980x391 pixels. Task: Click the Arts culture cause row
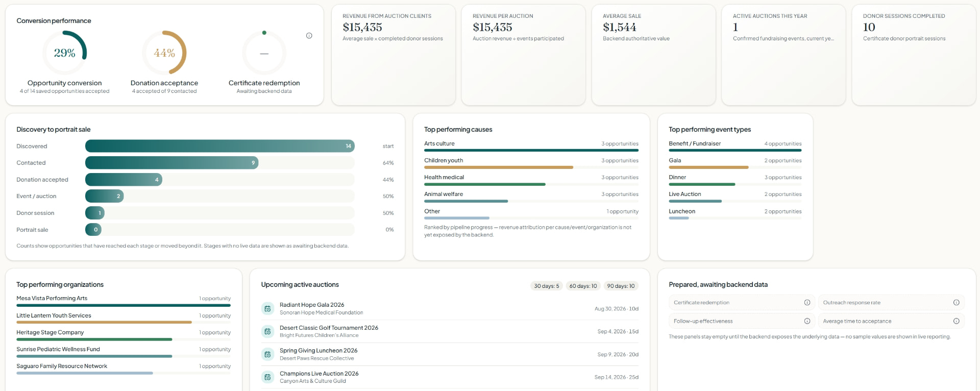[x=531, y=146]
